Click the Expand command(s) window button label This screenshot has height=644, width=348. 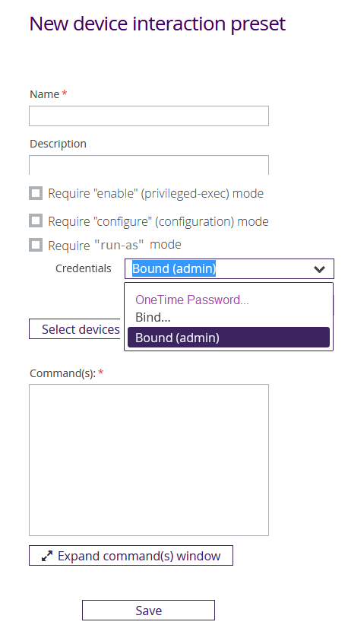(x=139, y=556)
